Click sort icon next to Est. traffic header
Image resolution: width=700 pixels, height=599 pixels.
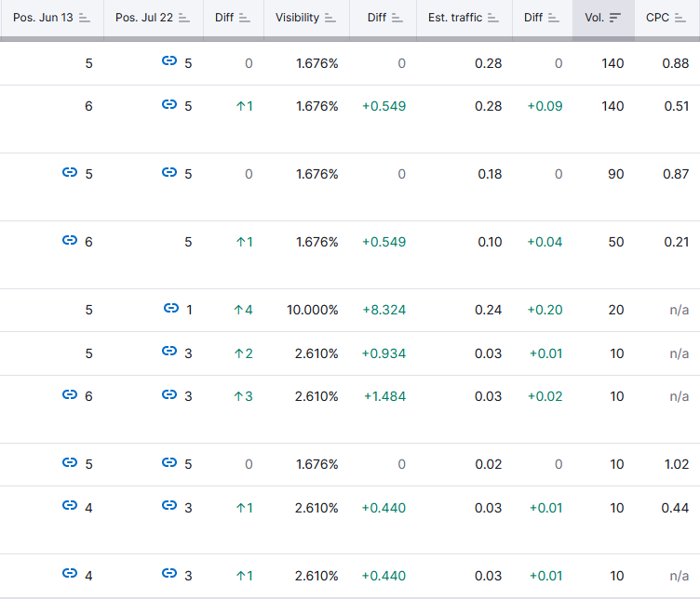493,18
